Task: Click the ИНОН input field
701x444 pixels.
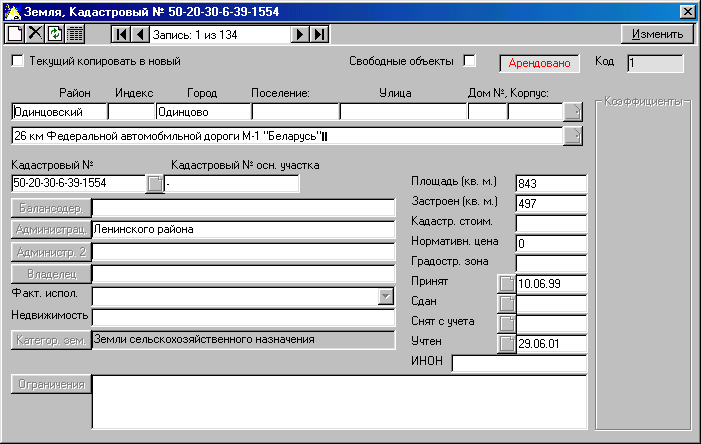Action: point(519,364)
